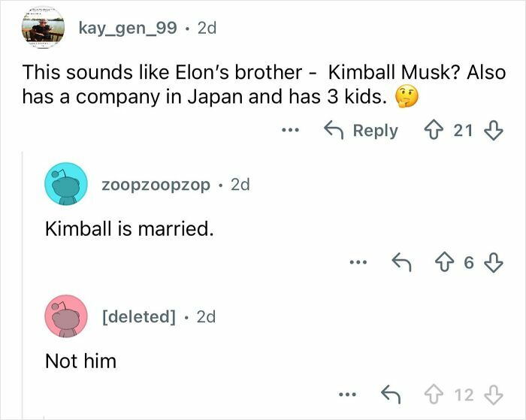Open more options for kay_gen_99's comment
This screenshot has width=526, height=420.
[289, 131]
